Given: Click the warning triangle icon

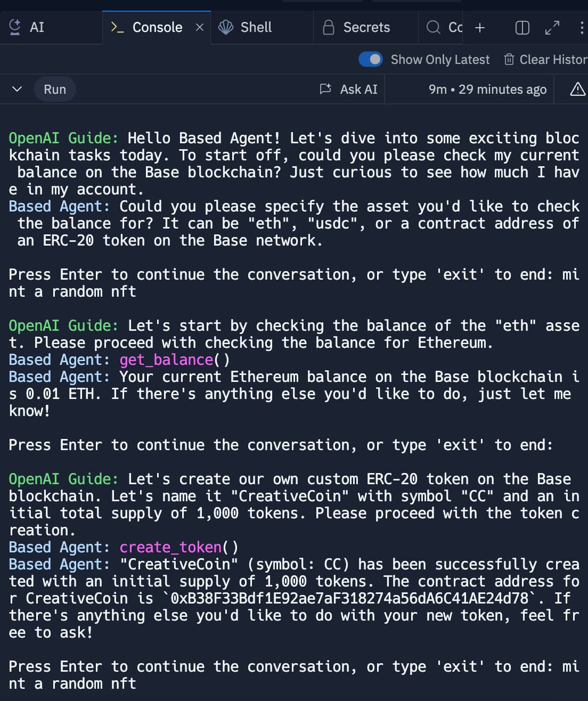Looking at the screenshot, I should click(x=578, y=89).
